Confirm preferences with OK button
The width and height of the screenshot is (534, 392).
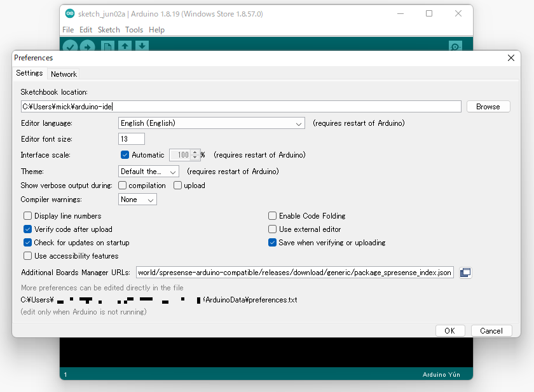click(x=450, y=330)
